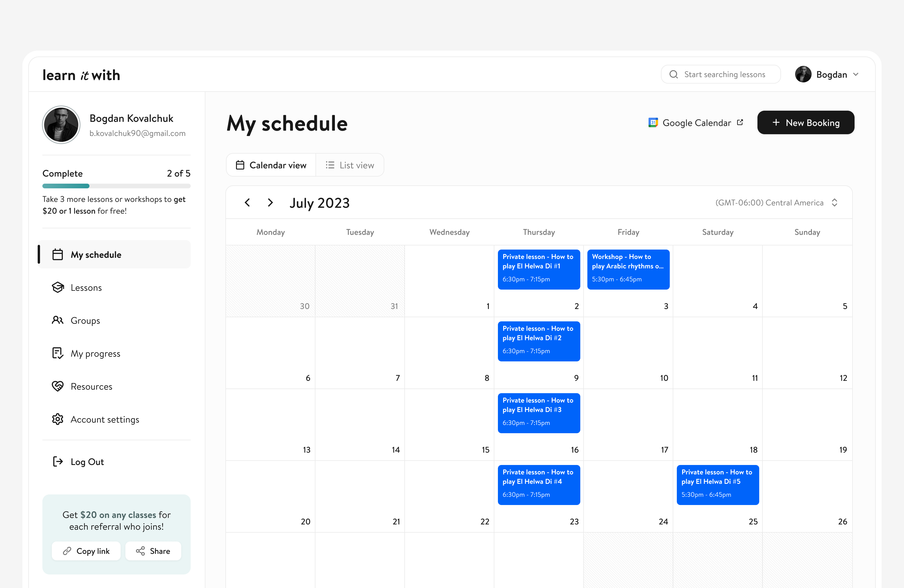Screen dimensions: 904x588
Task: Click the referral Share button
Action: click(x=153, y=551)
